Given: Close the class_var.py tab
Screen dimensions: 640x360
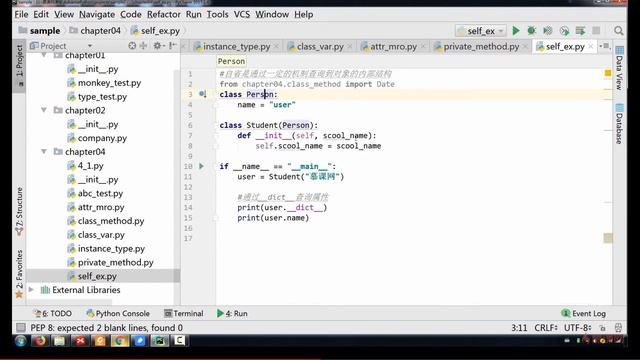Looking at the screenshot, I should (x=350, y=47).
